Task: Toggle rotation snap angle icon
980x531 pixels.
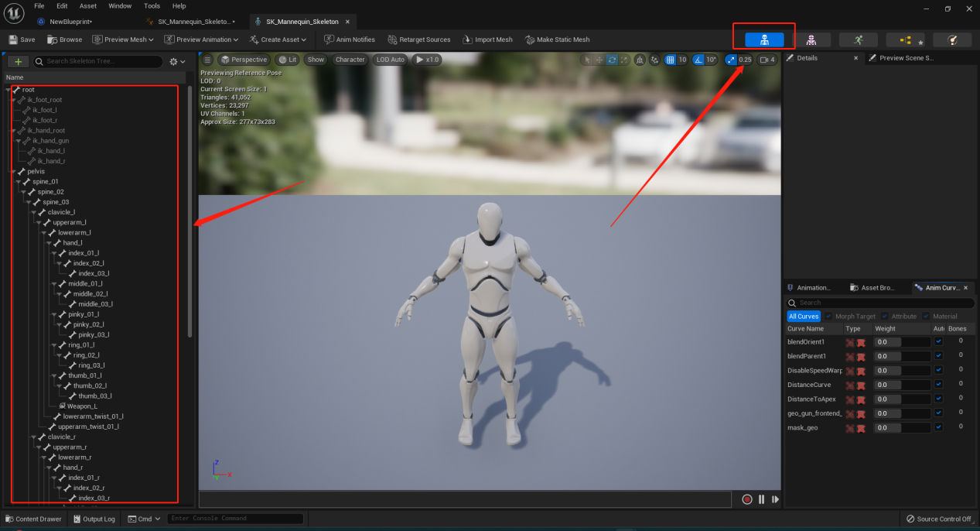Action: 698,60
